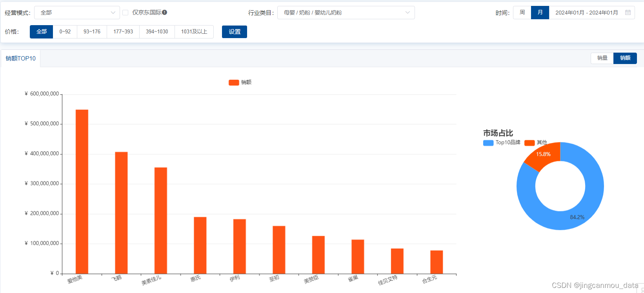Click the 佳贝艾特 bar
This screenshot has width=644, height=293.
[397, 261]
